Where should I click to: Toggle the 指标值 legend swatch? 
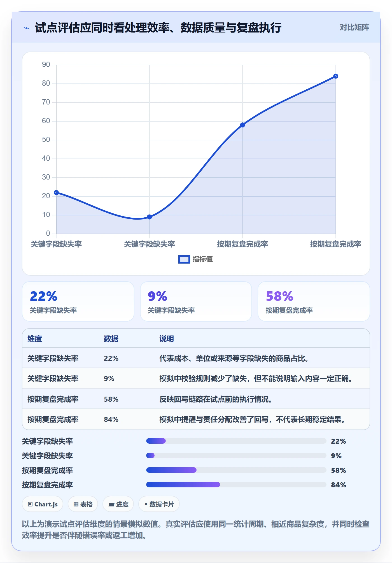coord(184,259)
